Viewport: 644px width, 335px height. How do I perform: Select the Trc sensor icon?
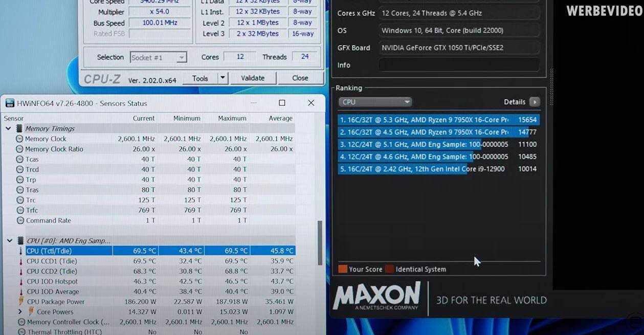coord(20,200)
